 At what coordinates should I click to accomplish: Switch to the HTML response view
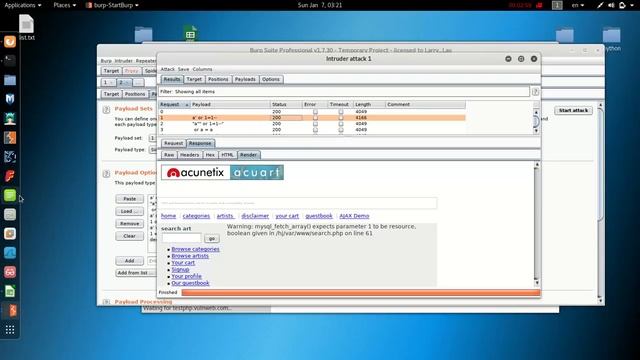click(227, 155)
